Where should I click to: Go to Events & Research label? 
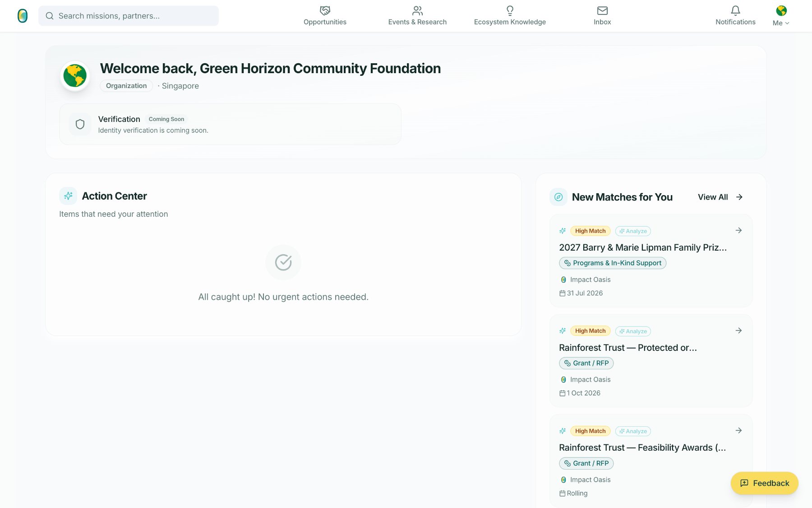click(417, 22)
